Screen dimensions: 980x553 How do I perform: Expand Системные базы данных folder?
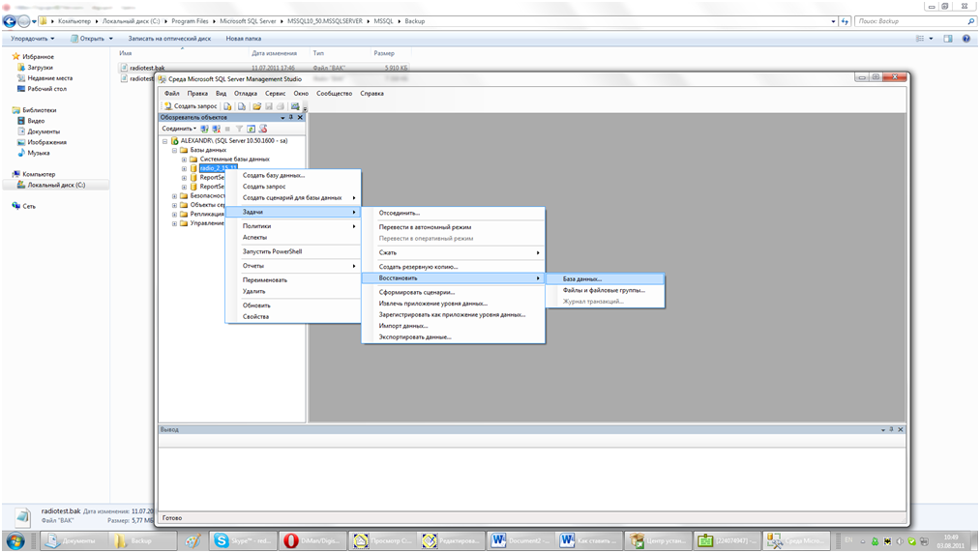(x=185, y=160)
